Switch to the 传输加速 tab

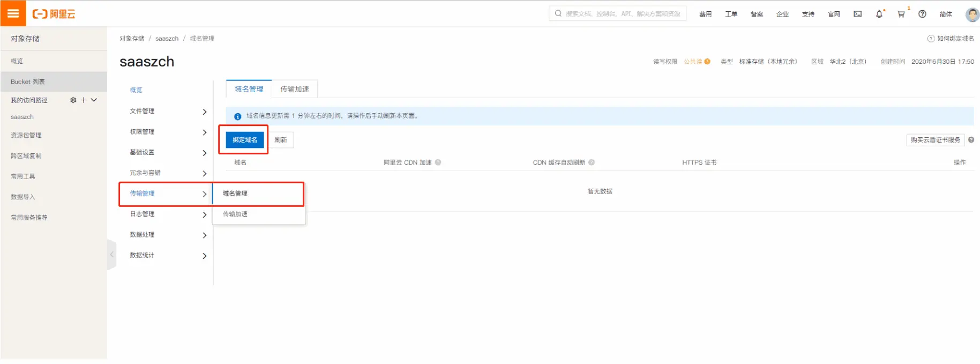294,89
